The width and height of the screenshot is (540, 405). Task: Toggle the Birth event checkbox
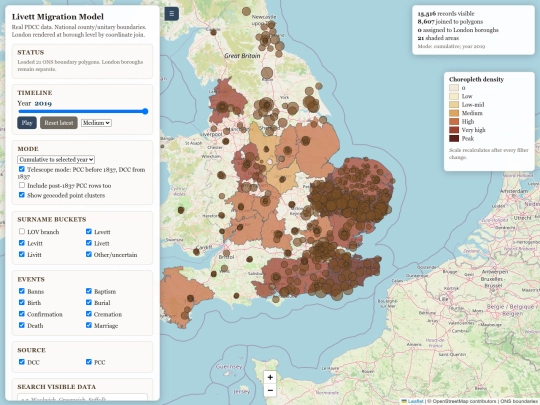click(22, 302)
